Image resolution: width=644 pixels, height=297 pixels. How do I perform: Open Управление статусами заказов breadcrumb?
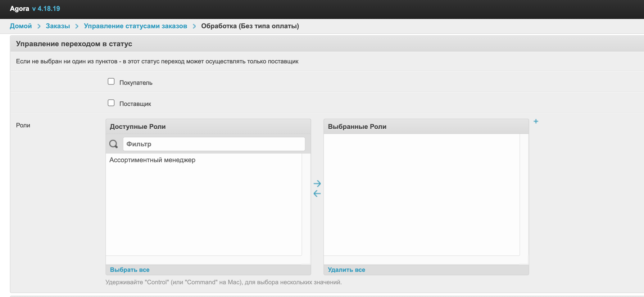coord(135,26)
